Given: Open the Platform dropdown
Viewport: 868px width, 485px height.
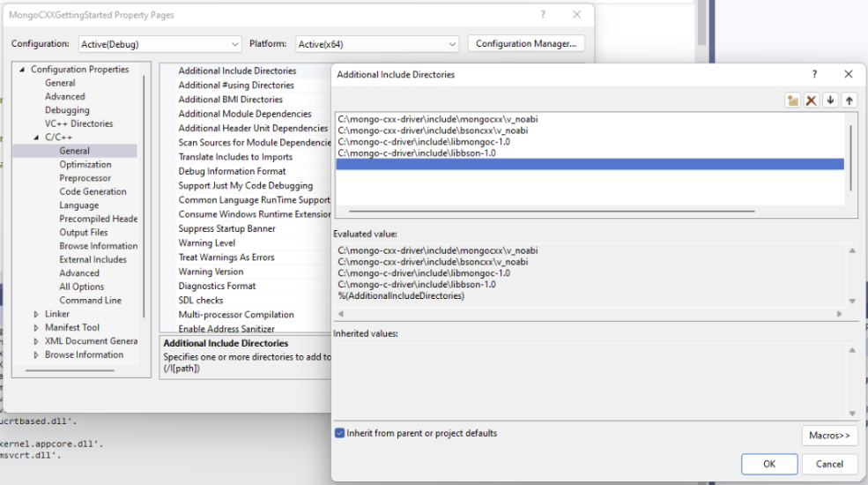Looking at the screenshot, I should (377, 44).
